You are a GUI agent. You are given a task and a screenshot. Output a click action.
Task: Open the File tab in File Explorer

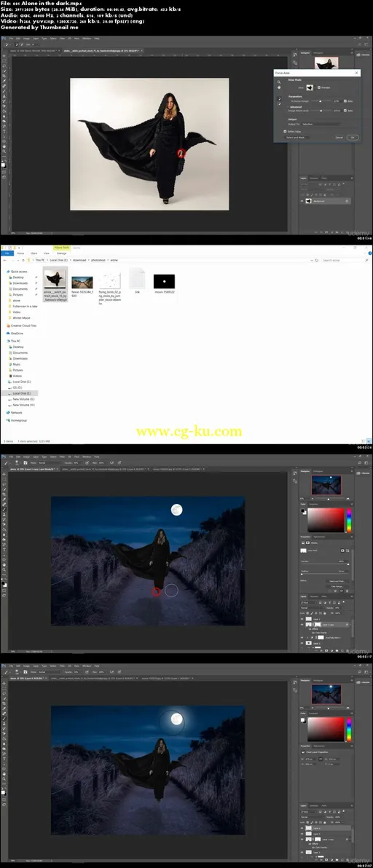point(7,253)
